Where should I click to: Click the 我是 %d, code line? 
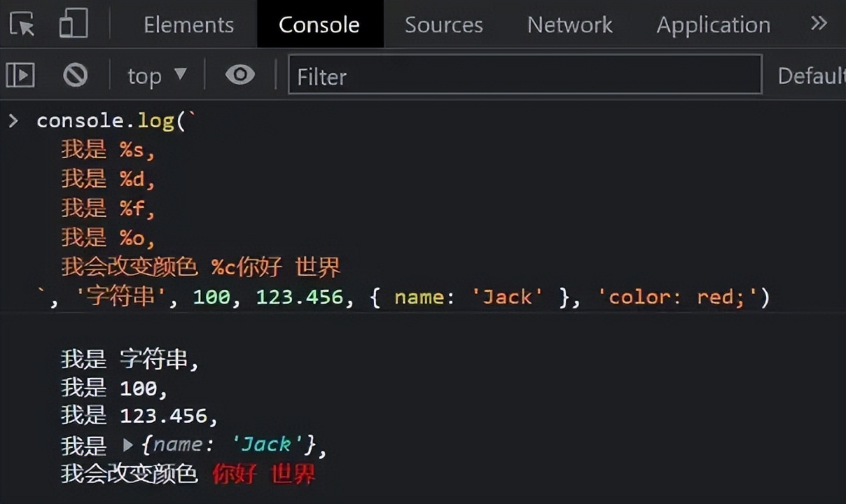107,178
